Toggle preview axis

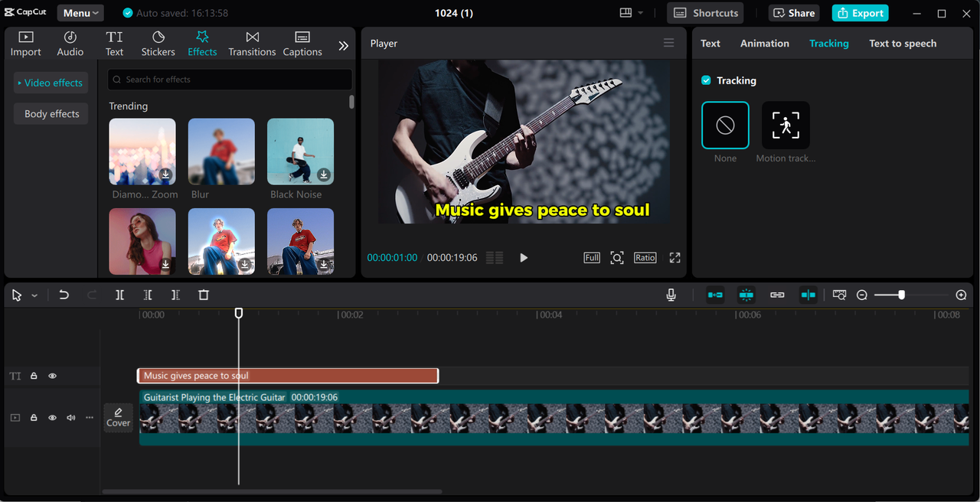tap(808, 295)
